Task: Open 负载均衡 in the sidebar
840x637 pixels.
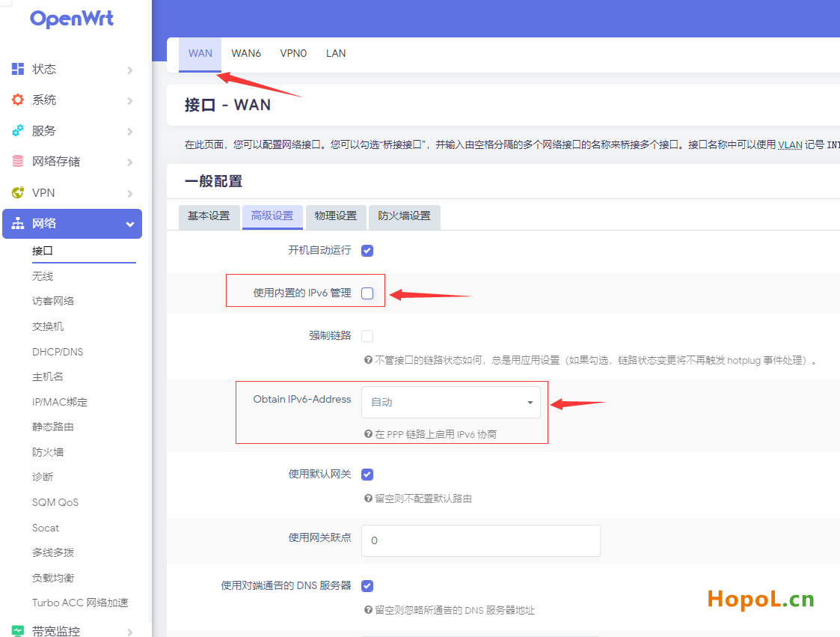Action: point(53,577)
